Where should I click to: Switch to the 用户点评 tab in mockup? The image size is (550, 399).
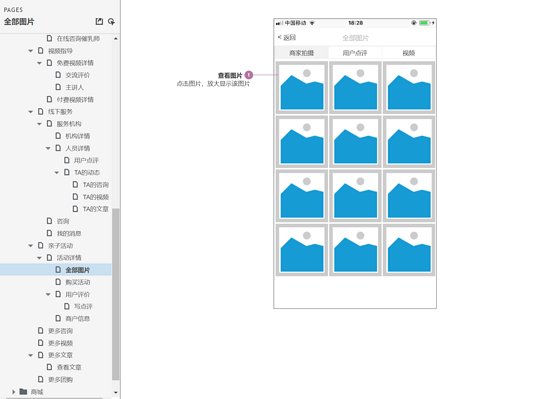(x=355, y=53)
